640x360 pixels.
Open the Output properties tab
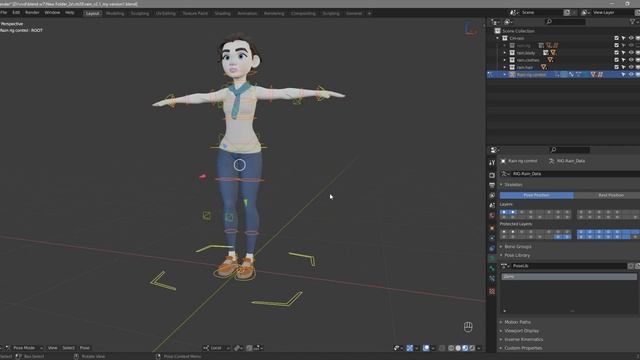(x=492, y=185)
